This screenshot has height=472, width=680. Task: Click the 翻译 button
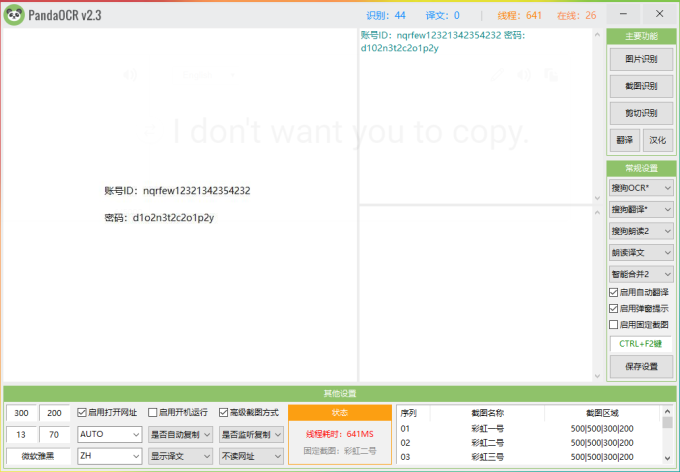[x=624, y=140]
